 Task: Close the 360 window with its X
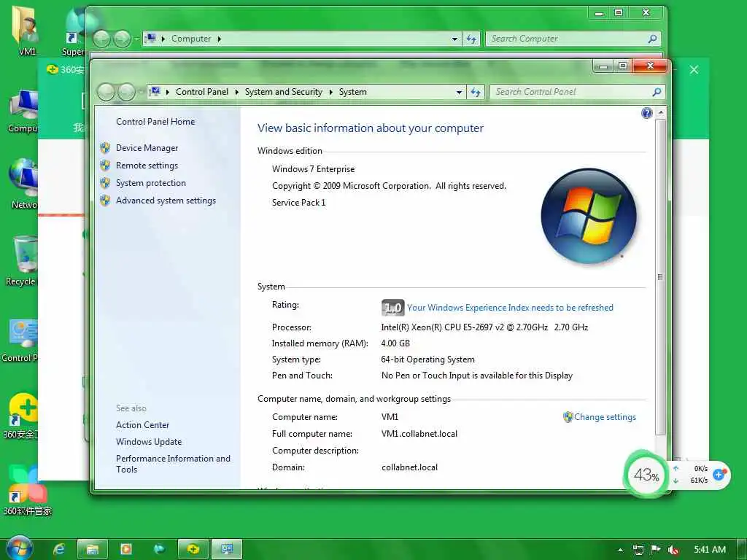(694, 70)
